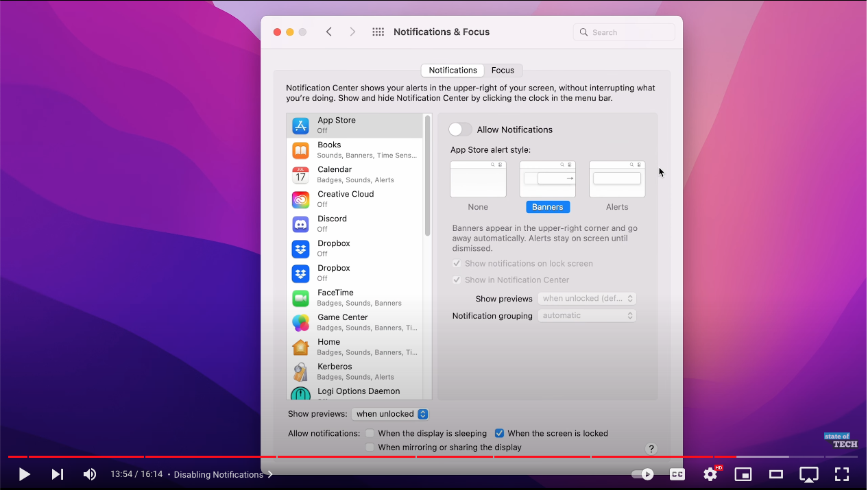Open global Show previews when unlocked dropdown
Viewport: 868px width, 490px height.
[x=390, y=414]
